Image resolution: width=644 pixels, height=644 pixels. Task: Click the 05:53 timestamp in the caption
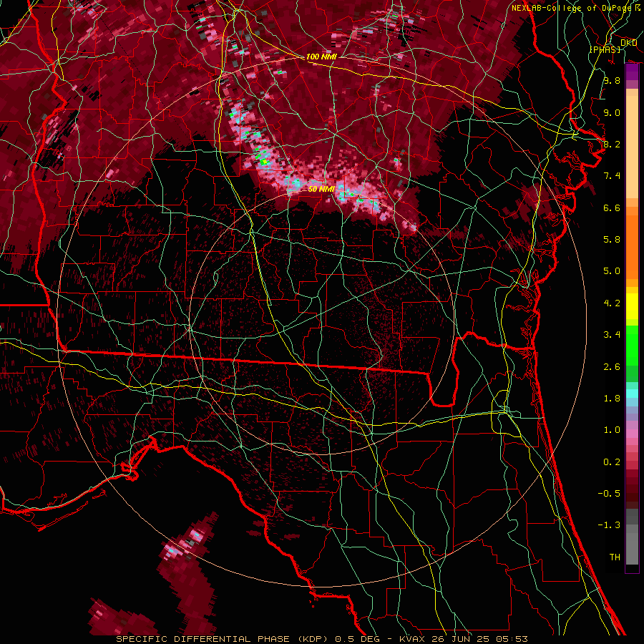tap(511, 639)
